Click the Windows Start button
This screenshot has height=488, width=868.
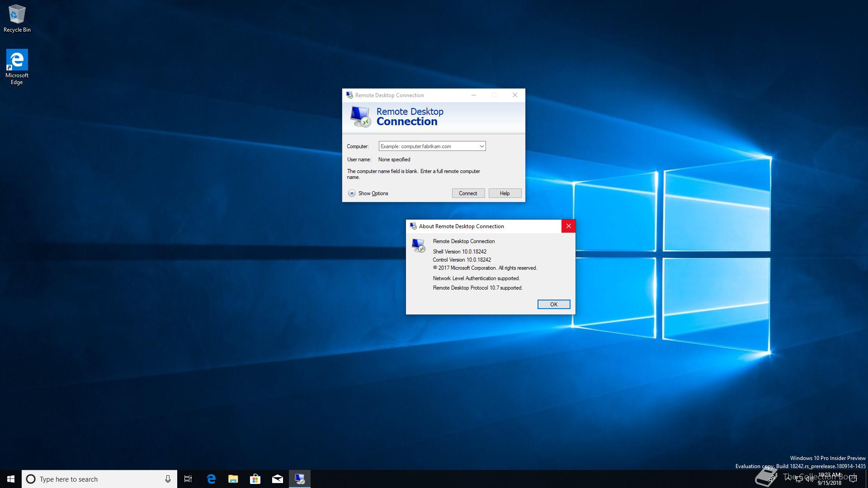click(11, 479)
